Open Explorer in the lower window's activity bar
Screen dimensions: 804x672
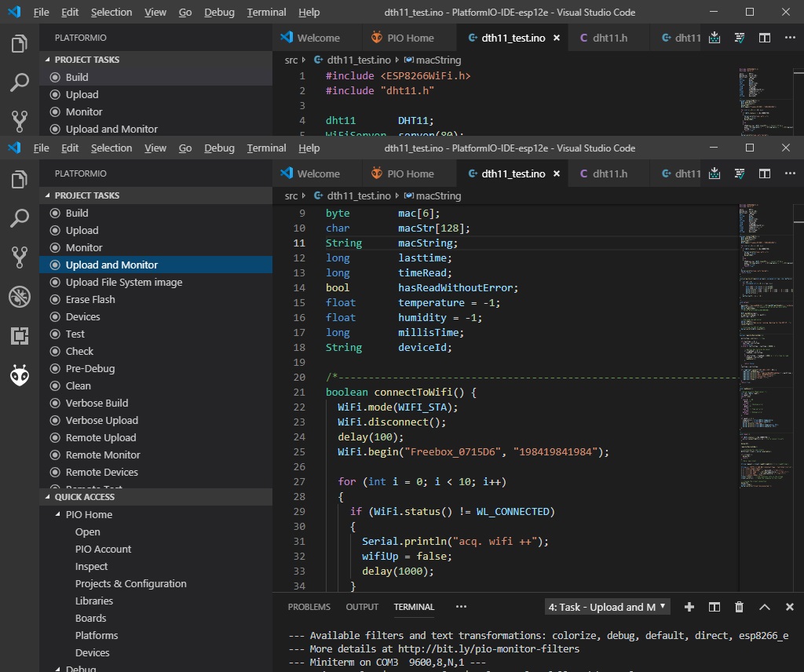[x=20, y=180]
